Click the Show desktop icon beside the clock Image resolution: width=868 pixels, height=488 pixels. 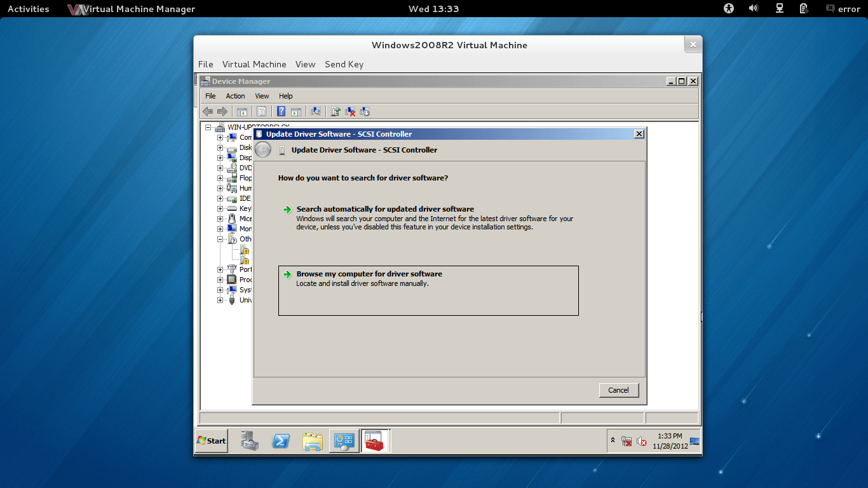tap(695, 441)
